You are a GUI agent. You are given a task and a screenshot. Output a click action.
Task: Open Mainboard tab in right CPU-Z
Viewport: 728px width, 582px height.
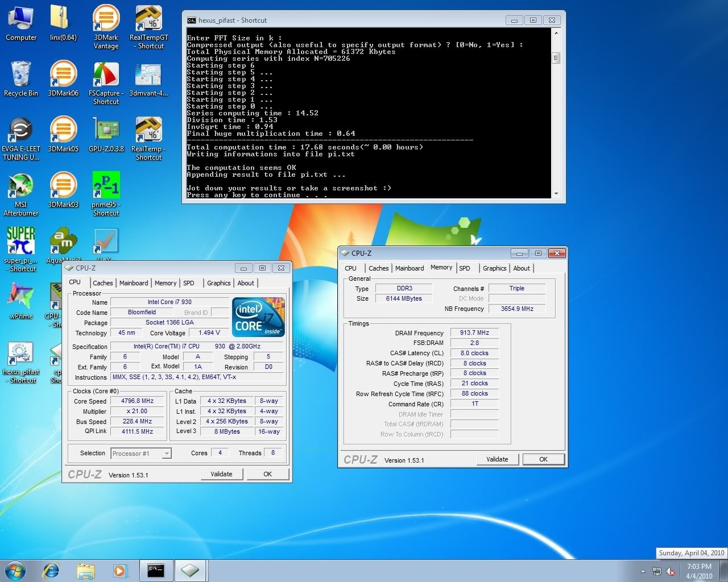(x=409, y=268)
